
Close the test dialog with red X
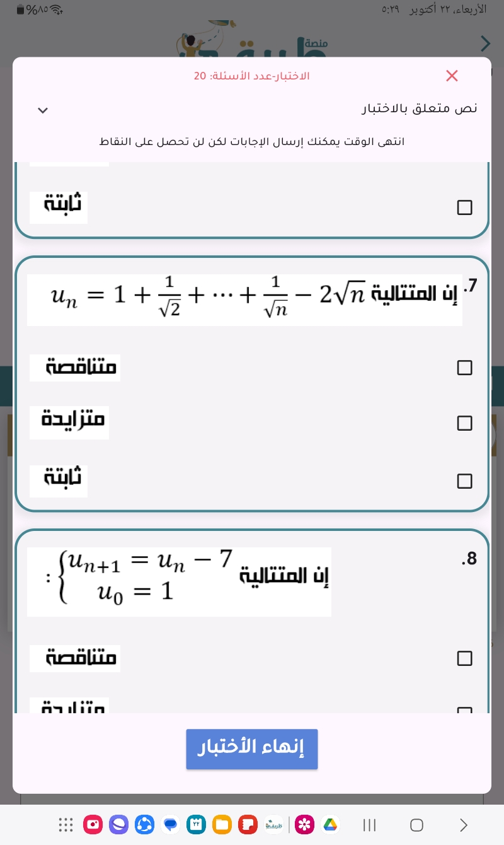click(452, 76)
